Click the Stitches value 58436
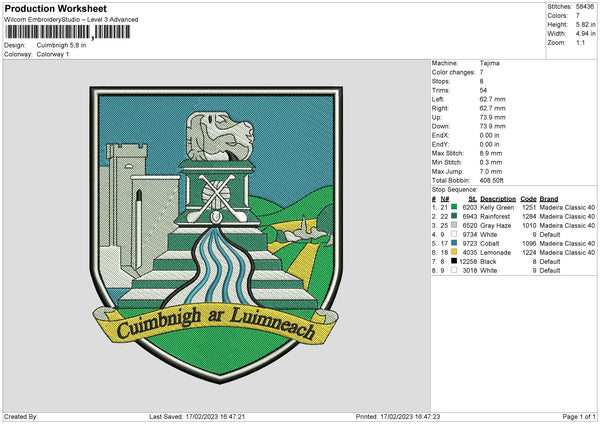600x424 pixels. 585,7
